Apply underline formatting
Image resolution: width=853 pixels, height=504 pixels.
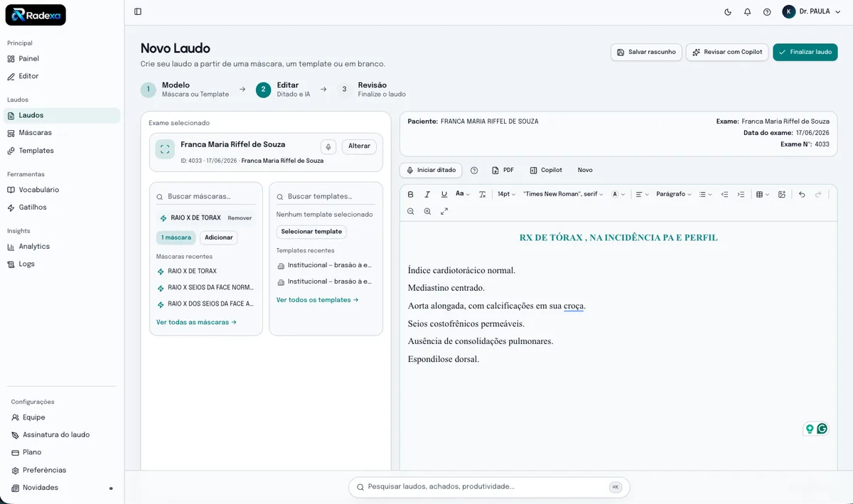pyautogui.click(x=444, y=194)
